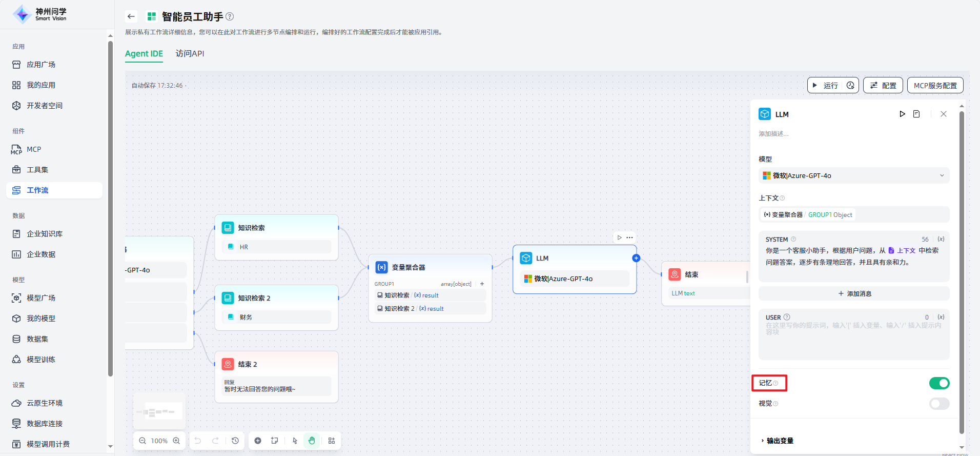Disable the 记忆 memory toggle
980x456 pixels.
pos(939,383)
